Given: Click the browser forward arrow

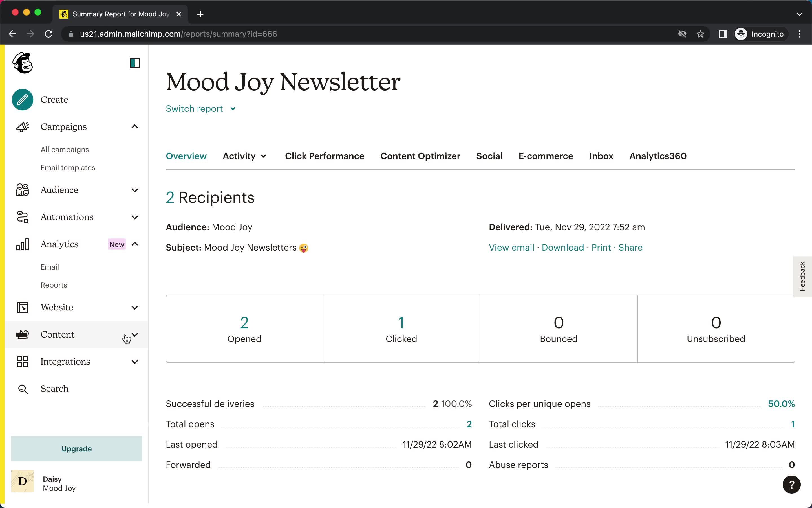Looking at the screenshot, I should coord(30,34).
